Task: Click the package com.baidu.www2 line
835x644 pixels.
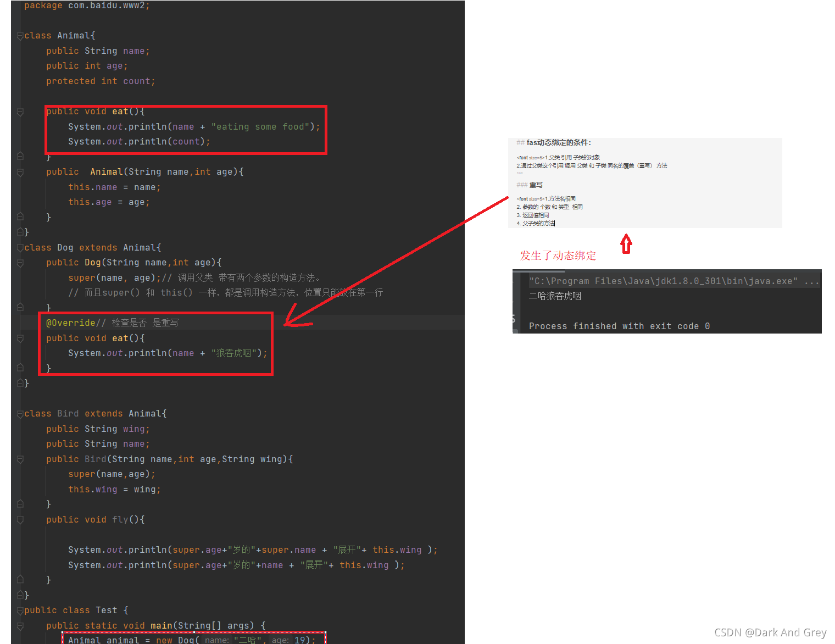Action: (87, 5)
